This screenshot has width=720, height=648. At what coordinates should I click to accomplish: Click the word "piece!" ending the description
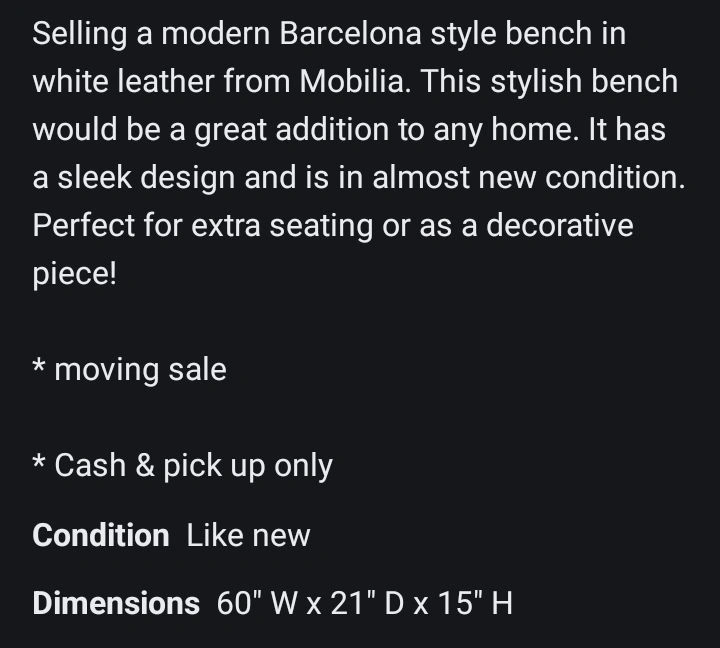[74, 275]
